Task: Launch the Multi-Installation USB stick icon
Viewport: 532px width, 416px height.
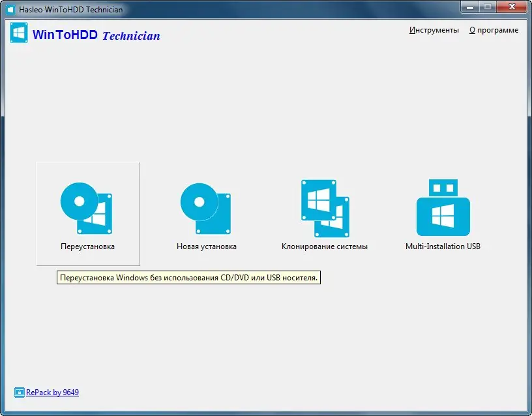Action: [443, 207]
